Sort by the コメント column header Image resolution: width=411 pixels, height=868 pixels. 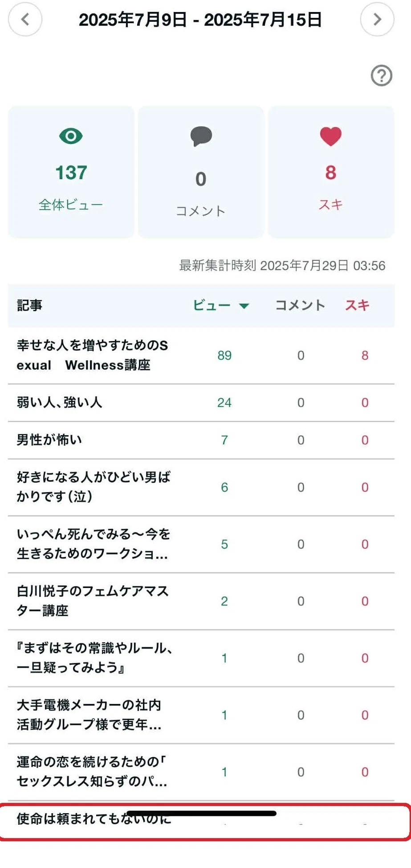pos(301,305)
